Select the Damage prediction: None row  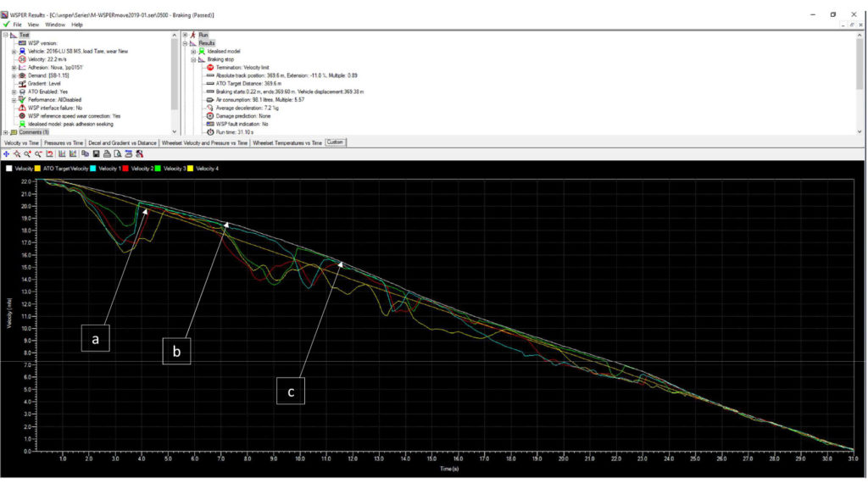click(x=239, y=116)
